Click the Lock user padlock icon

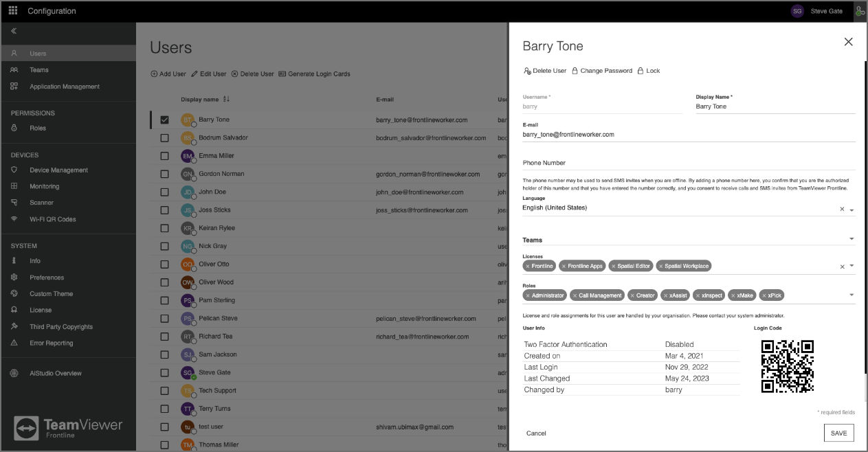[641, 71]
